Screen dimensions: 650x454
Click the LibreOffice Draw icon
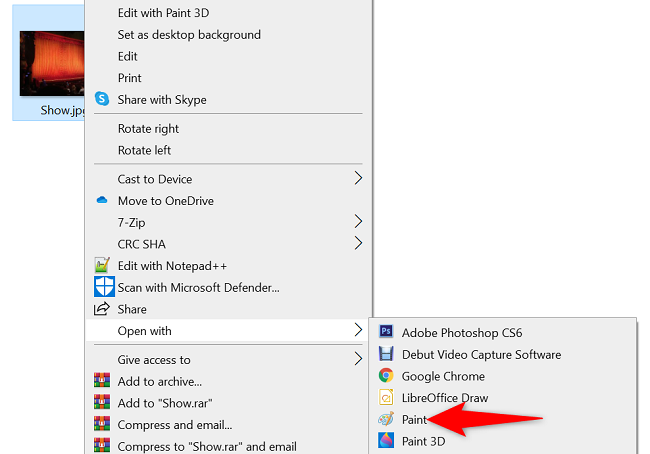point(386,398)
